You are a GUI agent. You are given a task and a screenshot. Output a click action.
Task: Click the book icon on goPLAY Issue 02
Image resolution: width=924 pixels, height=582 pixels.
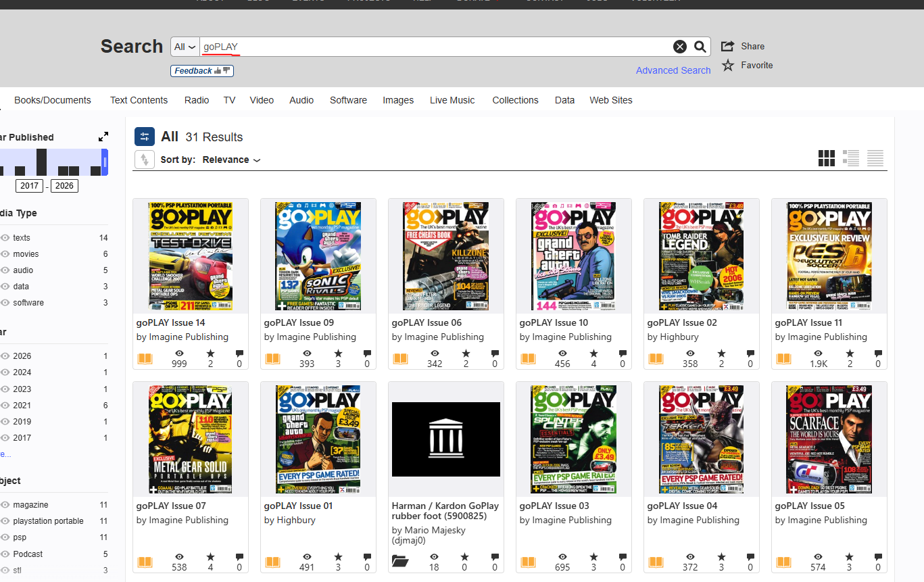656,359
